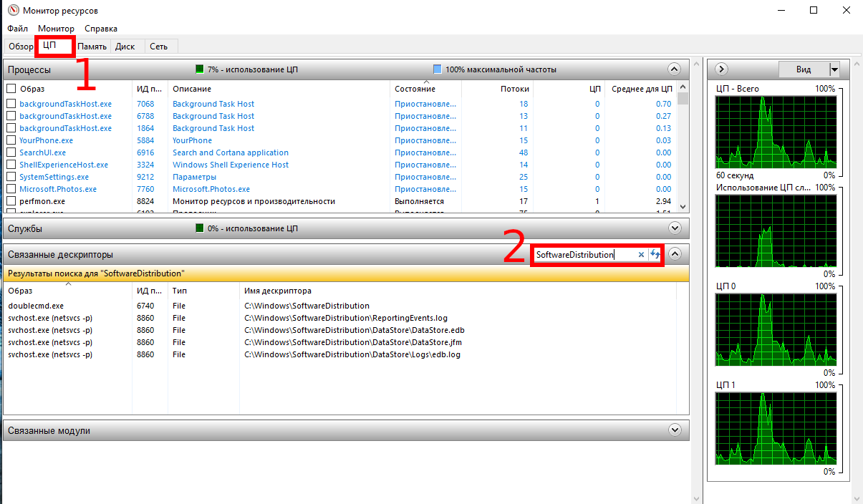
Task: Click the SoftwareDistribution search input field
Action: [x=584, y=255]
